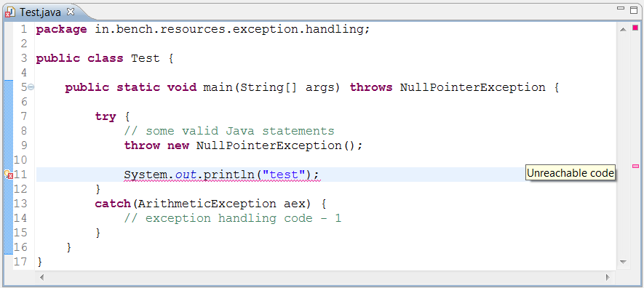Click the Unreachable code tooltip

coord(571,173)
